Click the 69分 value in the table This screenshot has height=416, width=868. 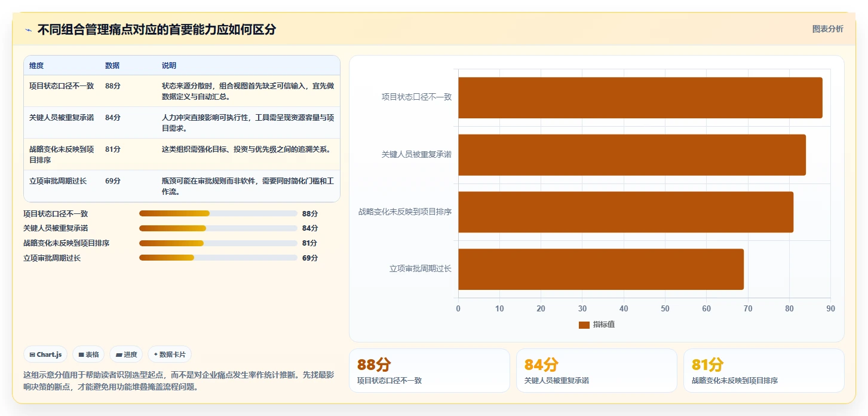[113, 181]
